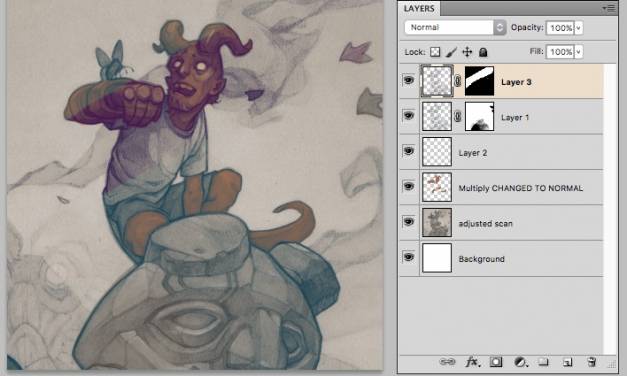Click mask link icon on Layer 1

(458, 116)
